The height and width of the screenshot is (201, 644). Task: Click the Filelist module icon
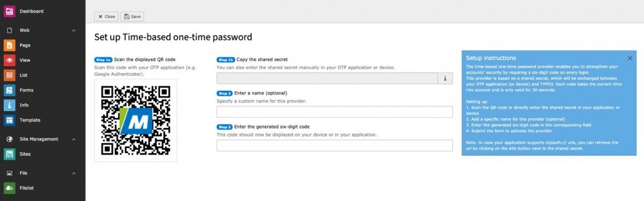(x=10, y=188)
